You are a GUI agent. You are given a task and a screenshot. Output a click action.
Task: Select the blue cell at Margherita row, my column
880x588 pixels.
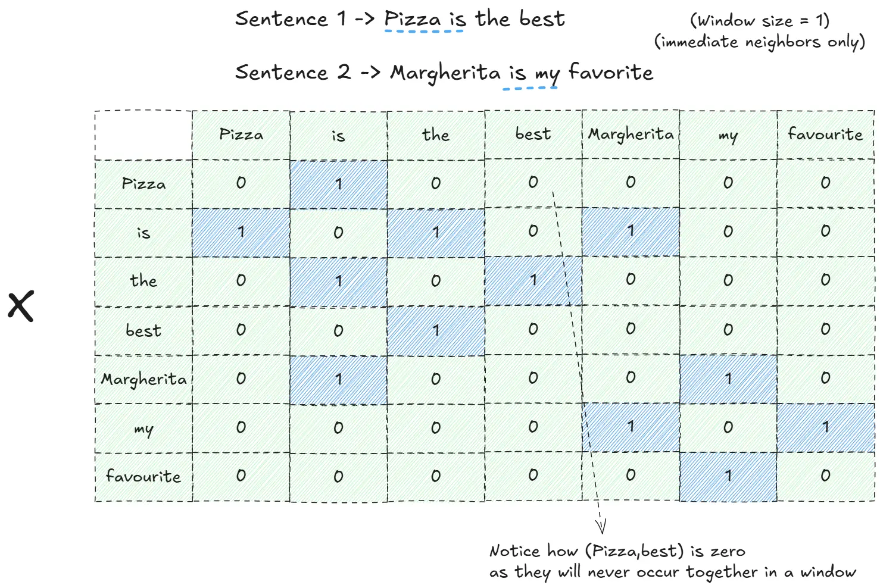(728, 380)
